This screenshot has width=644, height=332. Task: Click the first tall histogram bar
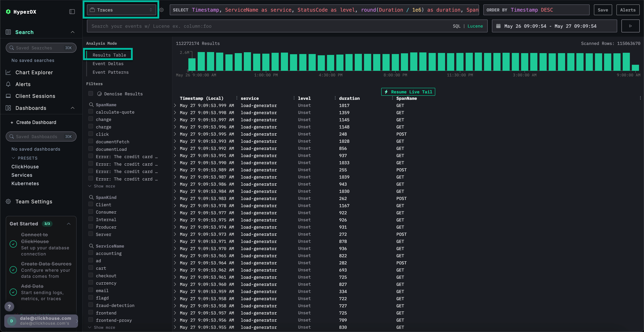[201, 62]
